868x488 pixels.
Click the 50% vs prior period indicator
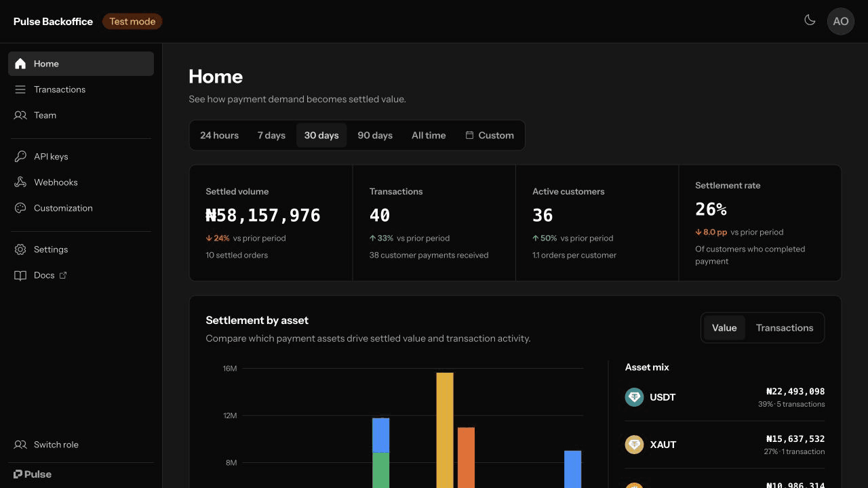573,238
